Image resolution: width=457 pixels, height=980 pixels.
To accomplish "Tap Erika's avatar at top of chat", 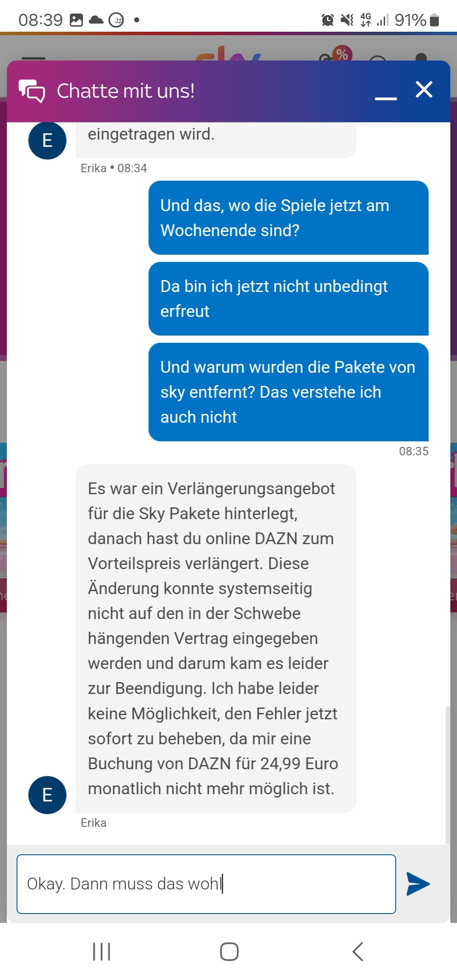I will click(x=47, y=140).
